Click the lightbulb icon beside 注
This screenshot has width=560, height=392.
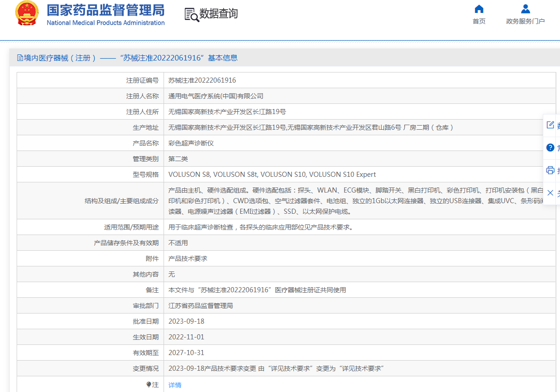coord(149,384)
